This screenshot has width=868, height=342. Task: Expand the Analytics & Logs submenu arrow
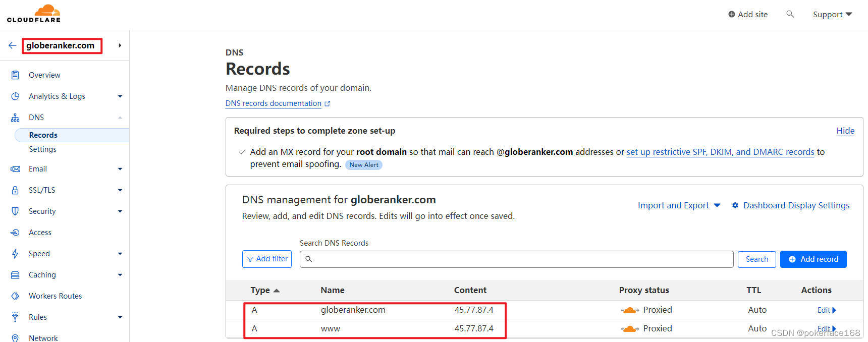click(120, 96)
